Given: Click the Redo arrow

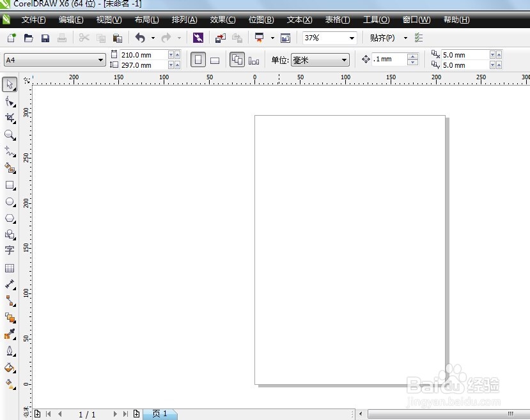Looking at the screenshot, I should [x=166, y=38].
